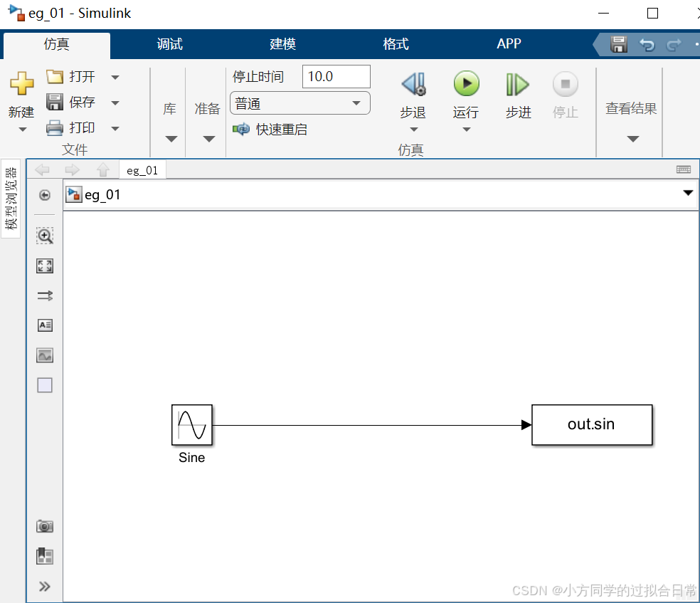This screenshot has height=603, width=700.
Task: Click Fit to View icon in palette
Action: coord(45,266)
